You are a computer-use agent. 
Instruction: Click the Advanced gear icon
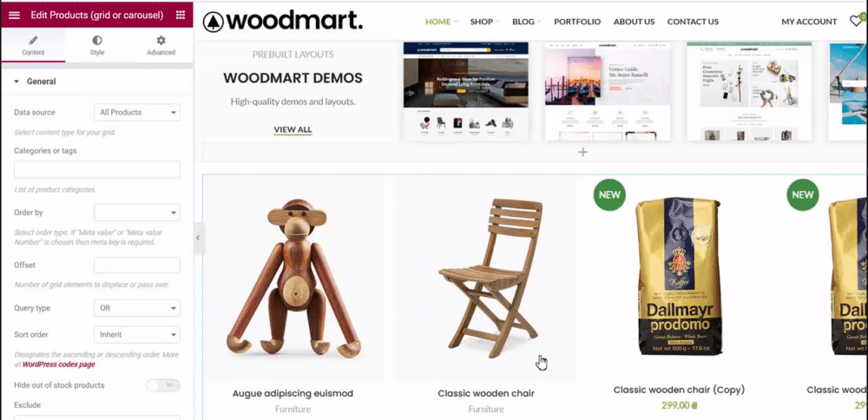(161, 41)
